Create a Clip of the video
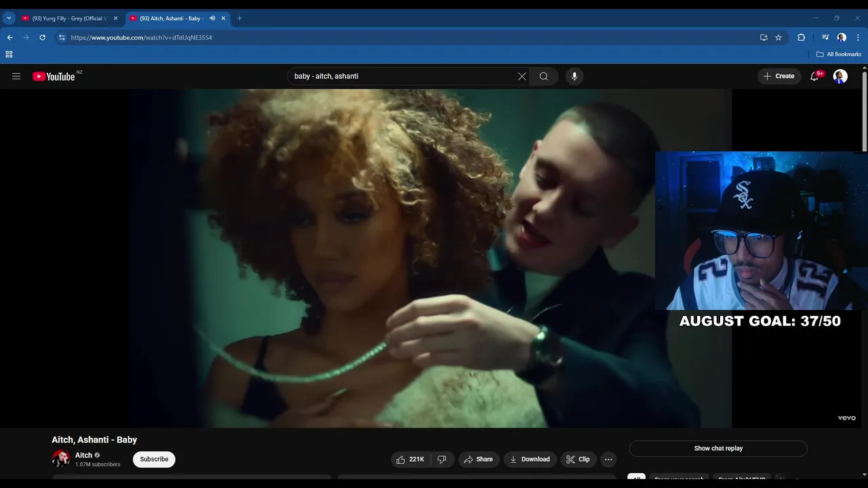The height and width of the screenshot is (488, 868). pyautogui.click(x=578, y=460)
